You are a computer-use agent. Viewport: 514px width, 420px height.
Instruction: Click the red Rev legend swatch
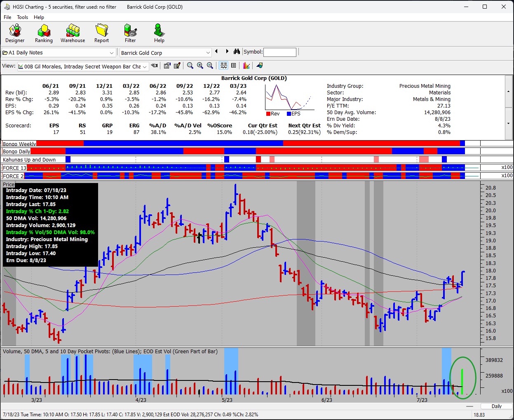pos(268,114)
